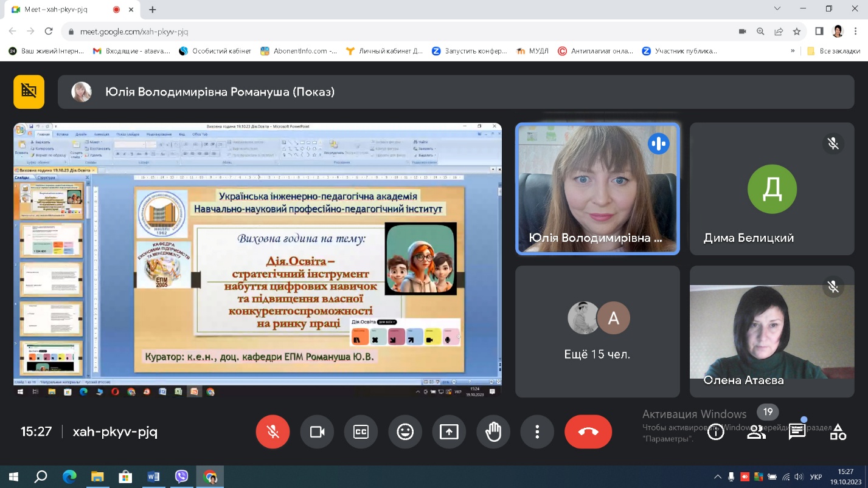The image size is (868, 488).
Task: Open Microsoft Store from taskbar
Action: click(125, 477)
